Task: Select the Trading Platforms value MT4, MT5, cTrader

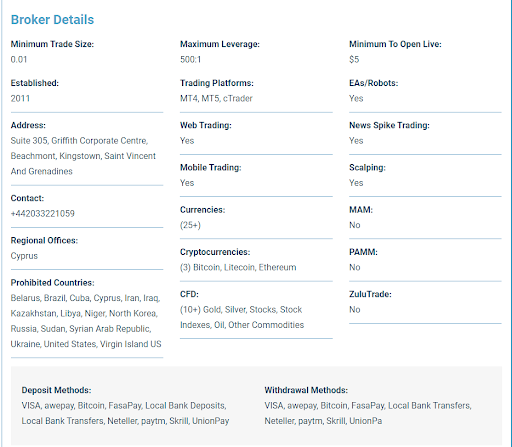Action: point(216,99)
